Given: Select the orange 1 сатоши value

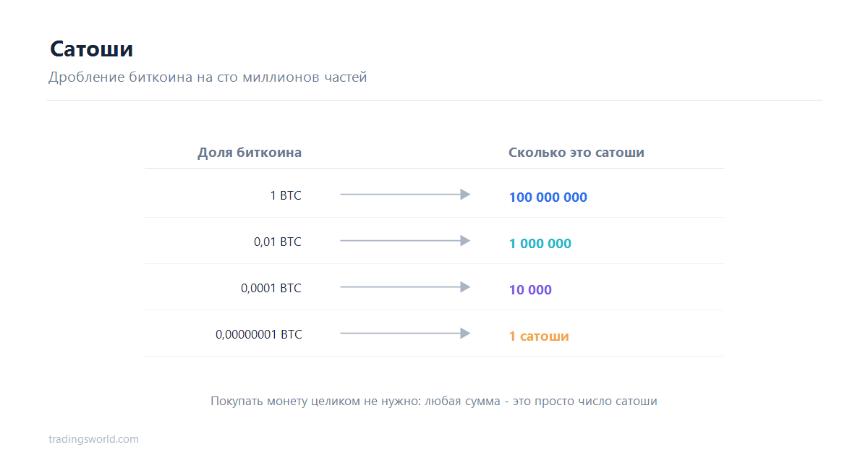Looking at the screenshot, I should tap(539, 336).
